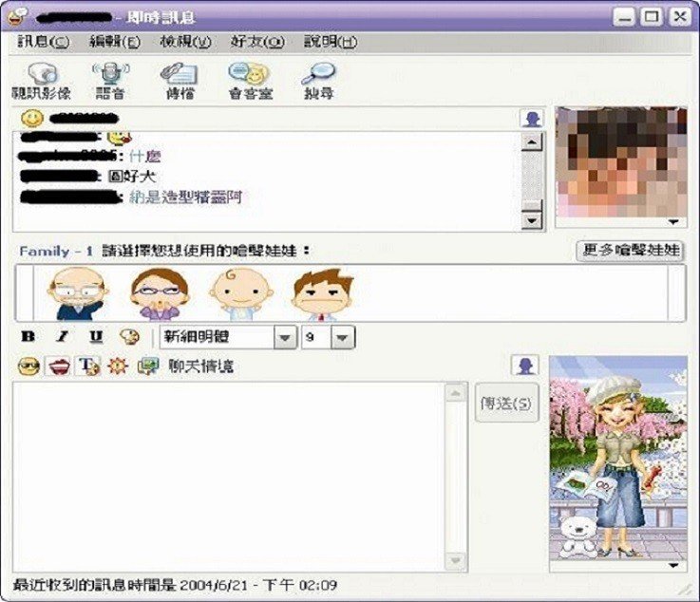Open the 好友 menu
The width and height of the screenshot is (700, 602).
(257, 42)
